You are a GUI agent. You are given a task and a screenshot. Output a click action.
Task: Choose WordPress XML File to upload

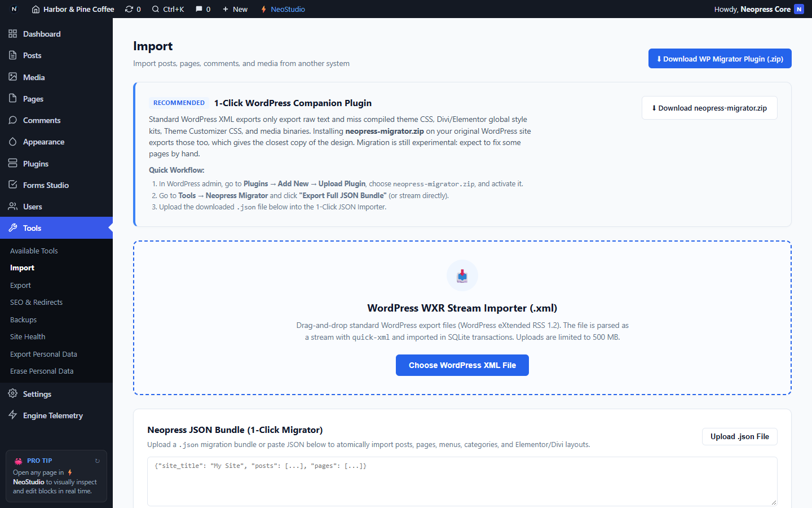pos(462,365)
